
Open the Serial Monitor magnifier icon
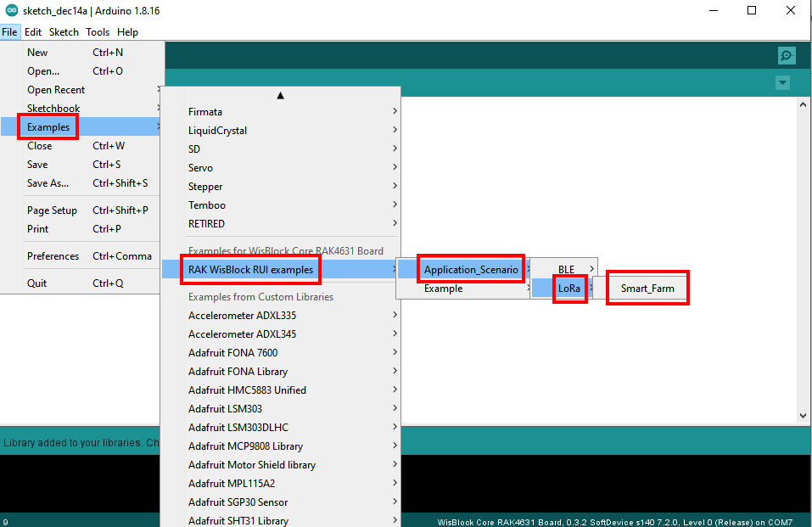click(x=786, y=55)
